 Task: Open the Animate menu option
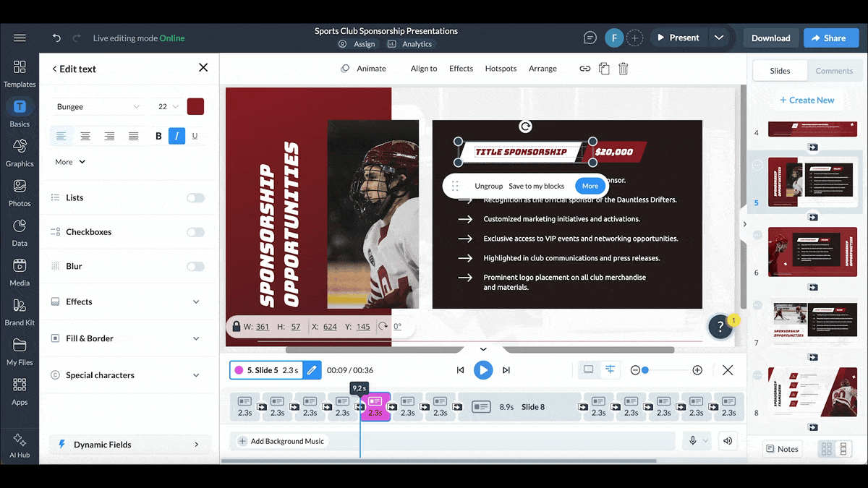pyautogui.click(x=364, y=69)
